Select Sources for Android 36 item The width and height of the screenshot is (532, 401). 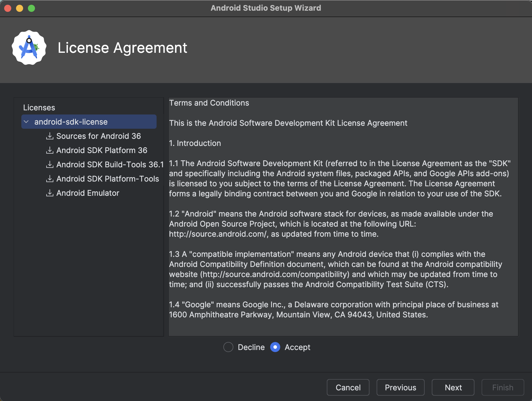point(98,136)
